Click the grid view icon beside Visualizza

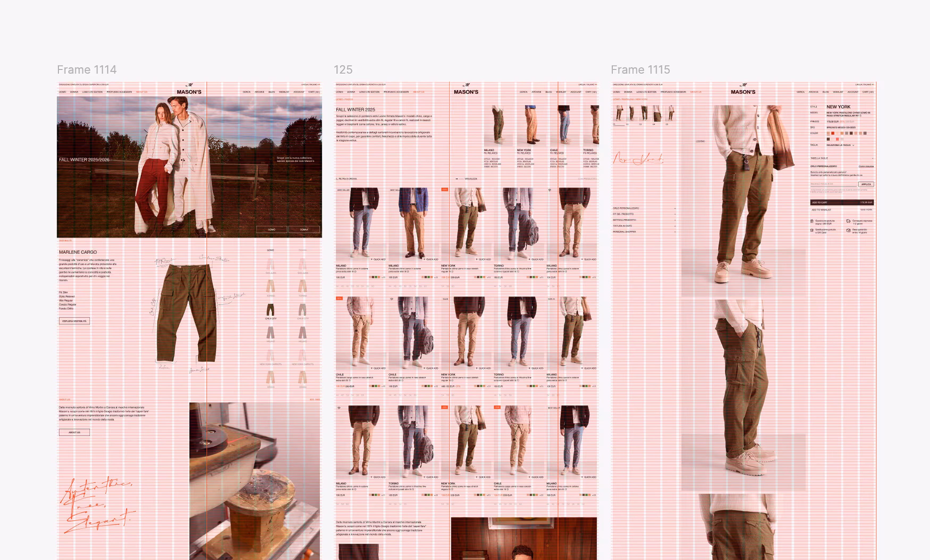coord(457,179)
